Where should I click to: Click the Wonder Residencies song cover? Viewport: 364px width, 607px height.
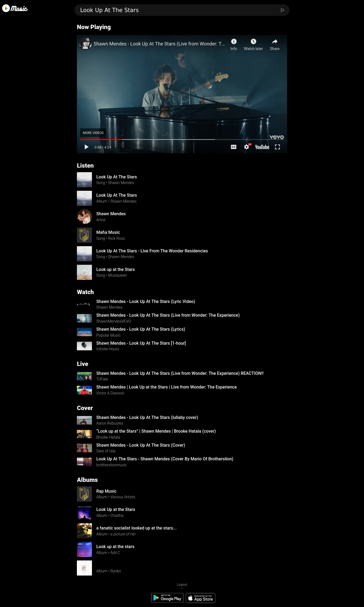(x=84, y=254)
